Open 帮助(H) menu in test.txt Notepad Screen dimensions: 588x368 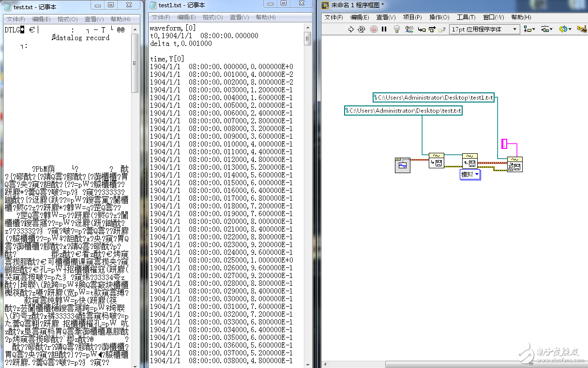click(x=121, y=19)
